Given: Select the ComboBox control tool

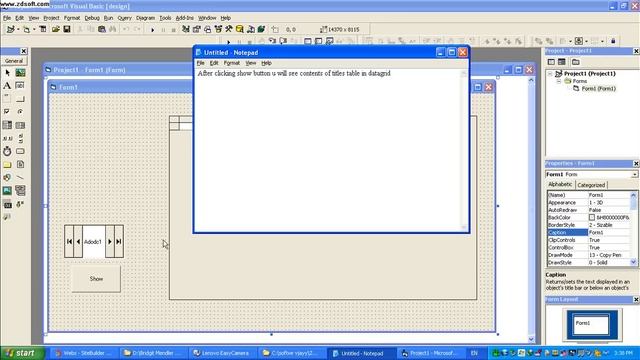Looking at the screenshot, I should click(x=7, y=125).
